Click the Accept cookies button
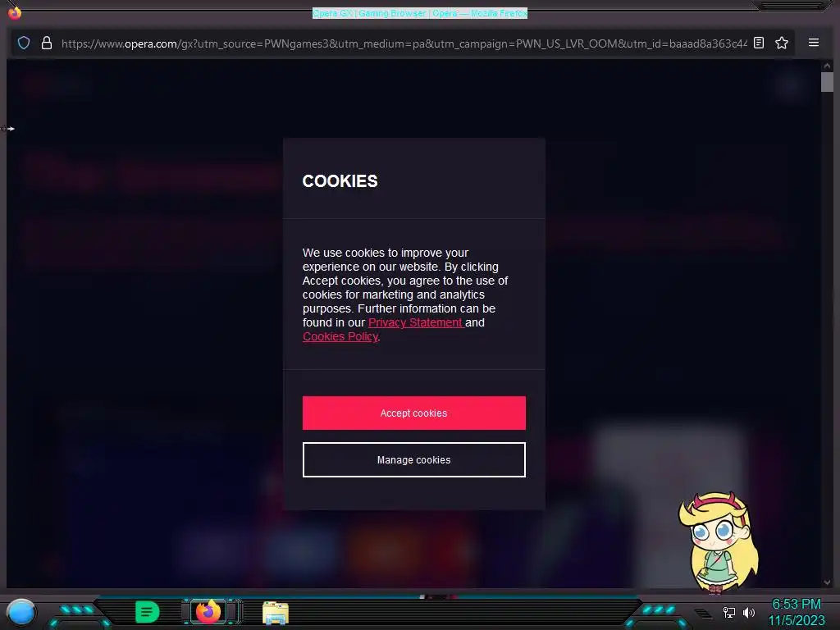840x630 pixels. 413,413
